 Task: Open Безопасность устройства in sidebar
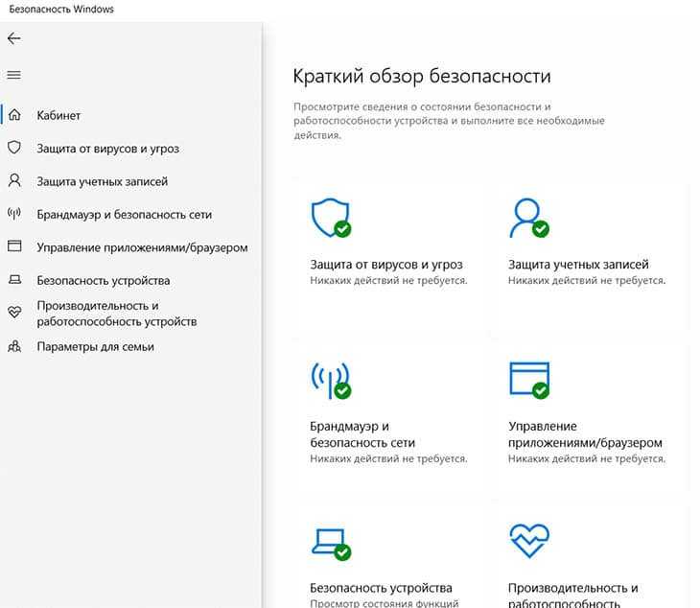click(x=104, y=281)
